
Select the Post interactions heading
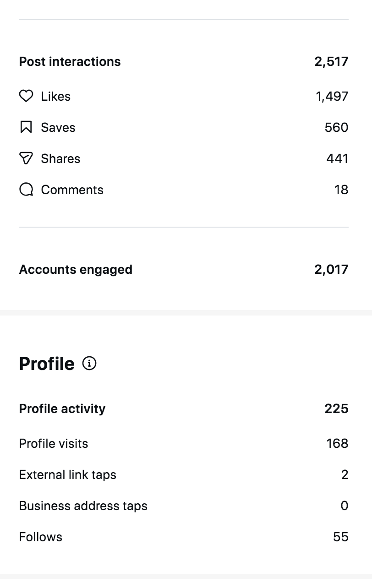point(70,62)
